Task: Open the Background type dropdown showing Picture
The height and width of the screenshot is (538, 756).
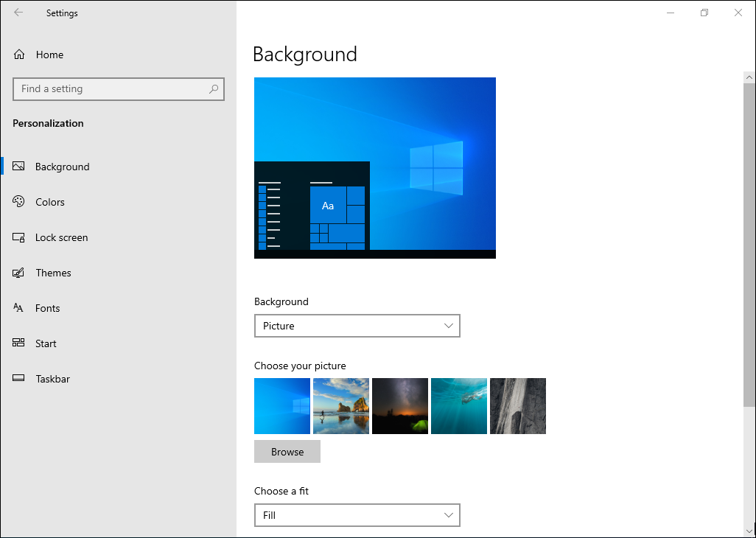Action: [357, 326]
